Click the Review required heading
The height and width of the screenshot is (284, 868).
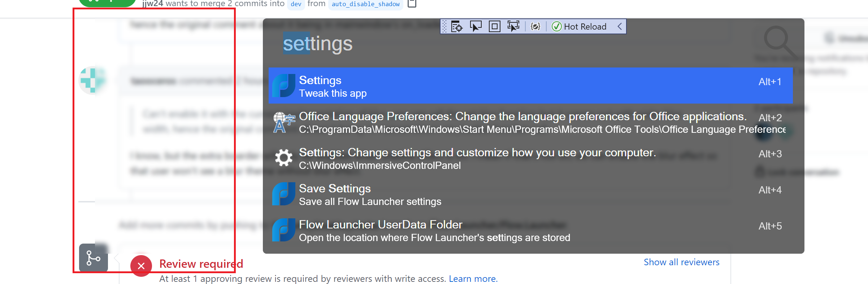pos(201,264)
